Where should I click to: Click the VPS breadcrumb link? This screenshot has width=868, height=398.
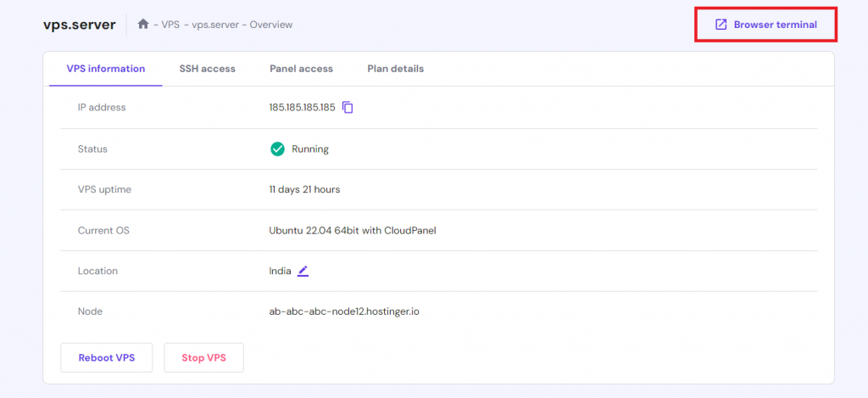coord(170,25)
